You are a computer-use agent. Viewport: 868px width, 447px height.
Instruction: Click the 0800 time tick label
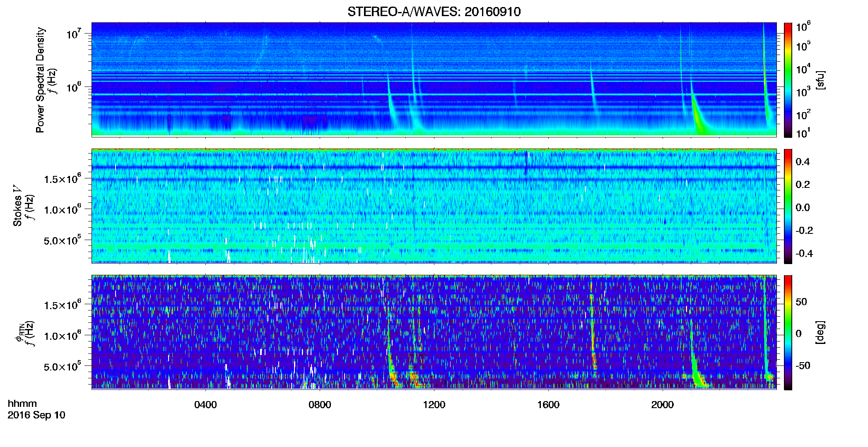coord(320,405)
